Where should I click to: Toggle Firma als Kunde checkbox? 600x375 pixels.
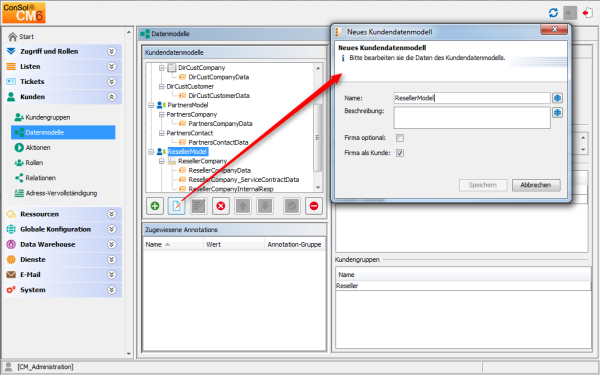400,153
